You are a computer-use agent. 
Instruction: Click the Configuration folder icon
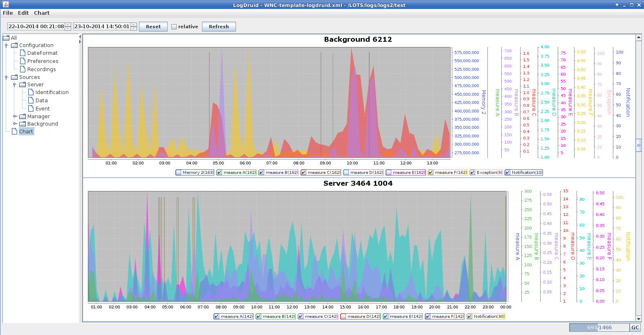point(14,45)
